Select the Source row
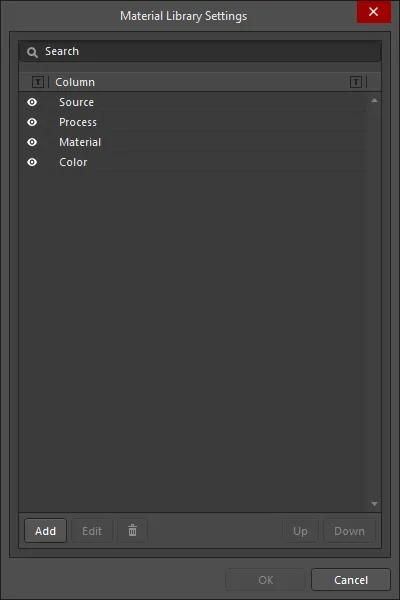The width and height of the screenshot is (400, 600). tap(193, 102)
